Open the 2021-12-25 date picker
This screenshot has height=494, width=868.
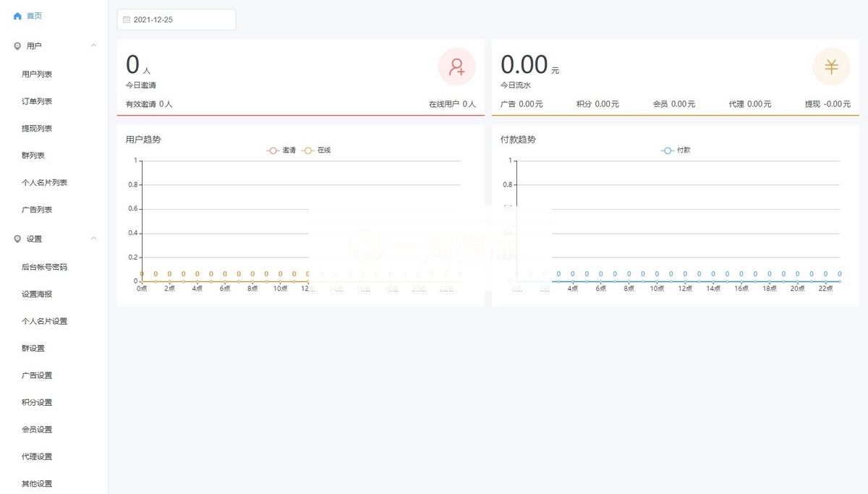(176, 20)
